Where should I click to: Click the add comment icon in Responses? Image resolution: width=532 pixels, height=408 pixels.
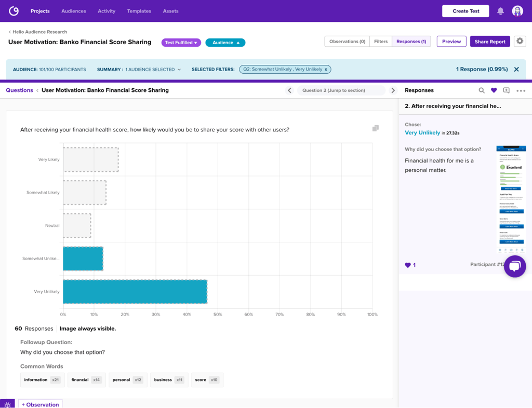(x=506, y=90)
